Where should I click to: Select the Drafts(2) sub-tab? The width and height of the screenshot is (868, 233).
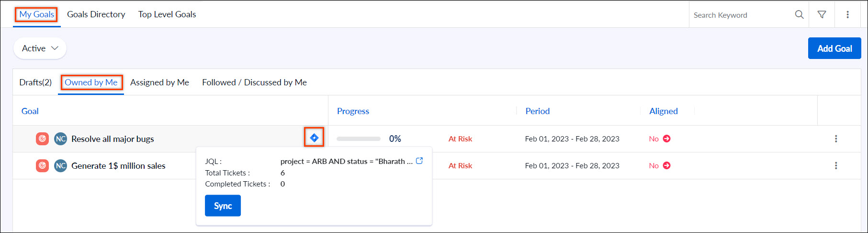35,82
